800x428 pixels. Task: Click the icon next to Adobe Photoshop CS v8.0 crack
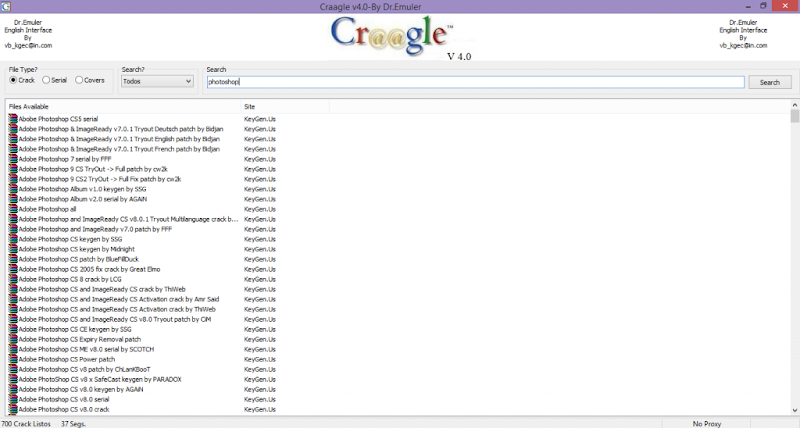tap(12, 409)
